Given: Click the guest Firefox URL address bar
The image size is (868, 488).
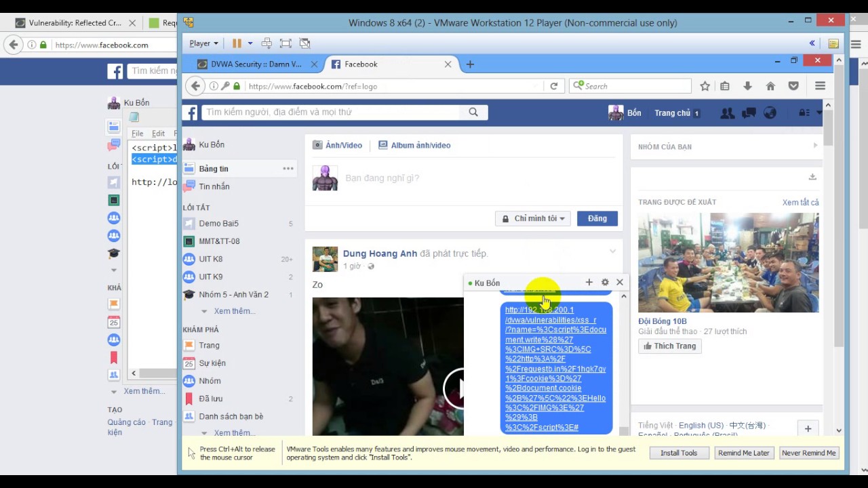Looking at the screenshot, I should coord(393,86).
